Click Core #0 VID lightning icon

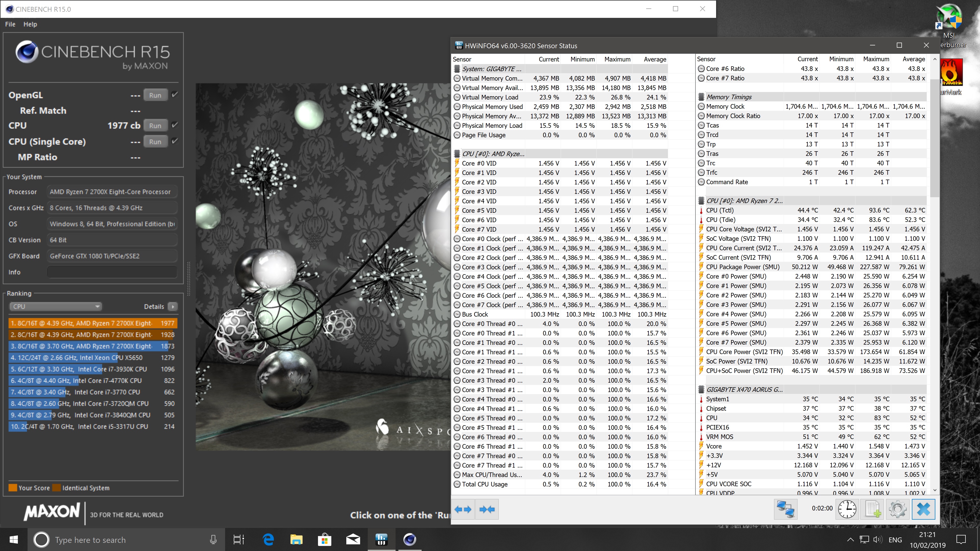point(457,163)
